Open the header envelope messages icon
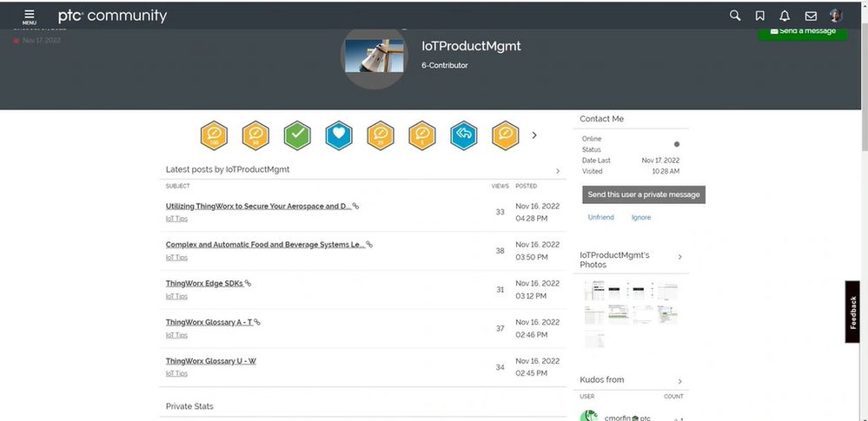The width and height of the screenshot is (868, 421). click(811, 16)
